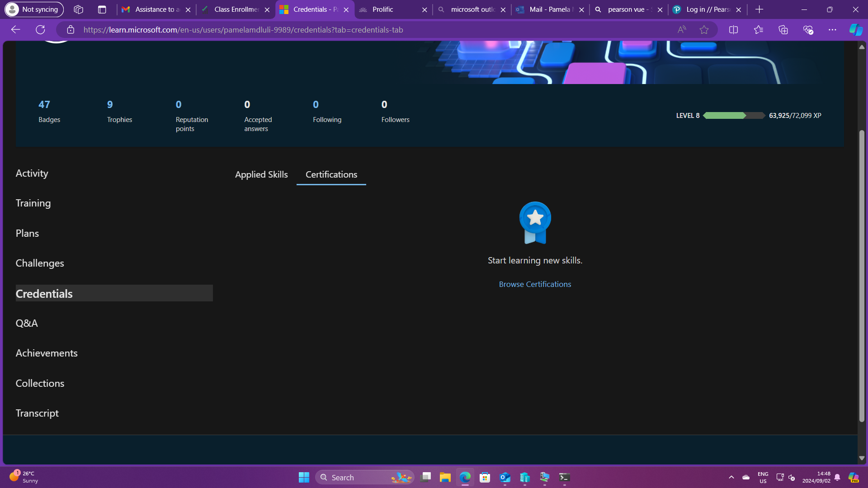The width and height of the screenshot is (868, 488).
Task: Open split screen view icon
Action: [733, 30]
